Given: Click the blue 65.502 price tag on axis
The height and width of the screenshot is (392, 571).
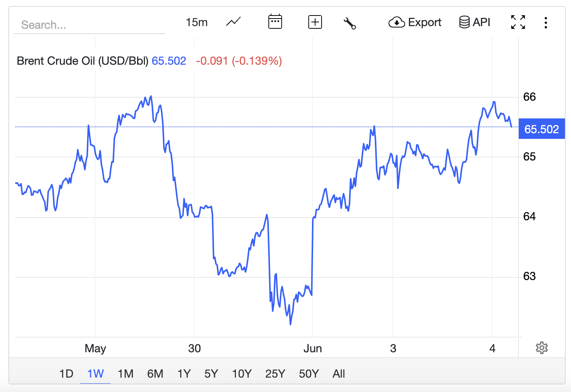Looking at the screenshot, I should point(542,129).
